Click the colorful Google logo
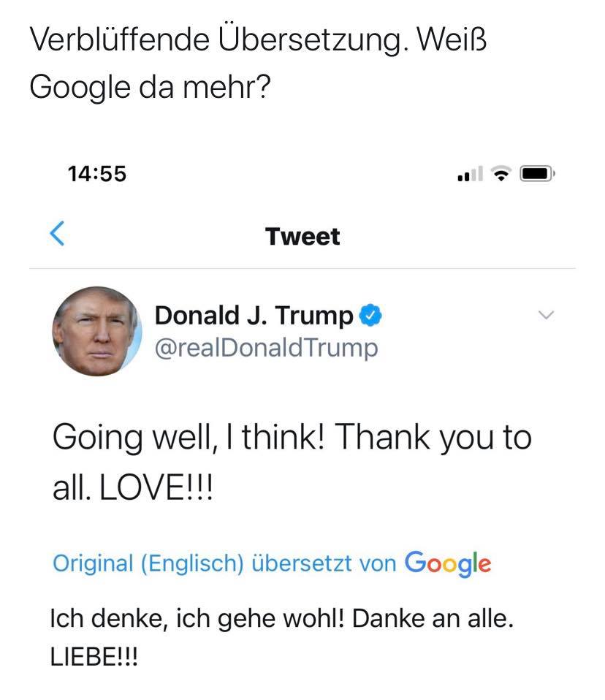Image resolution: width=605 pixels, height=700 pixels. (447, 563)
